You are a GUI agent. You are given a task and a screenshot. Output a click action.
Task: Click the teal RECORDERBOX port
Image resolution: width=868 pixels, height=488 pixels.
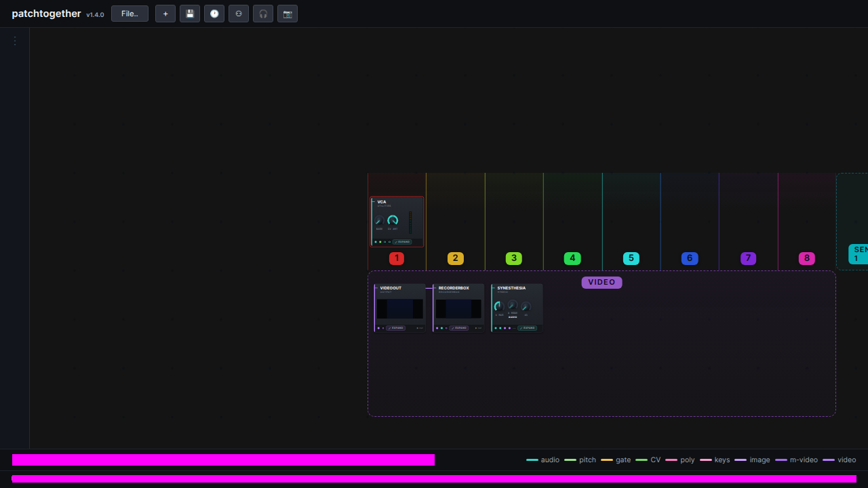pos(441,328)
